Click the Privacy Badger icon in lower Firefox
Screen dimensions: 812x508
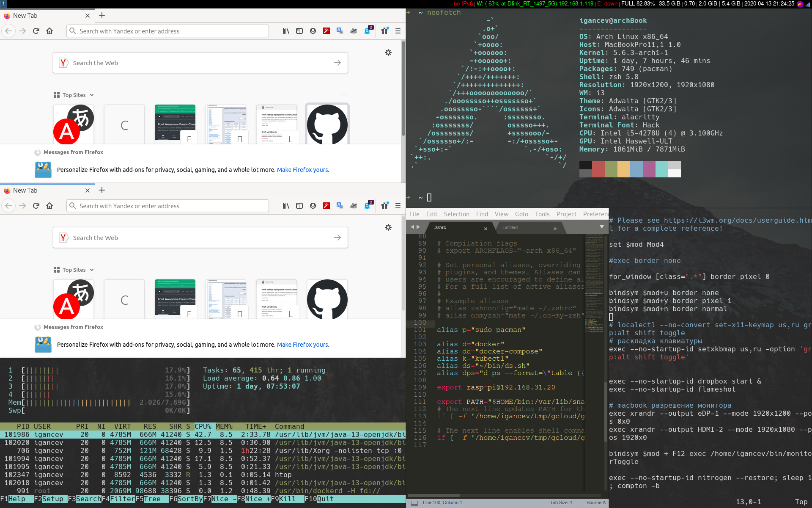coord(354,206)
